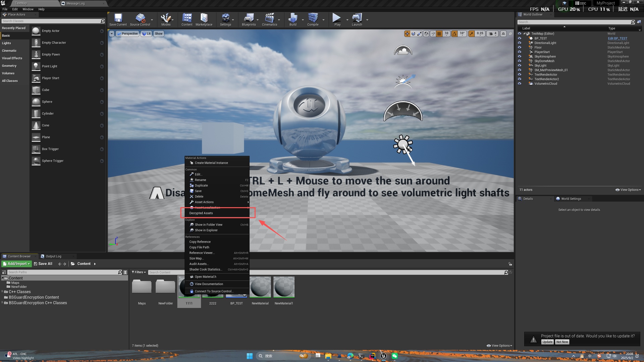The width and height of the screenshot is (644, 362).
Task: Click the Build toolbar icon
Action: pyautogui.click(x=293, y=19)
